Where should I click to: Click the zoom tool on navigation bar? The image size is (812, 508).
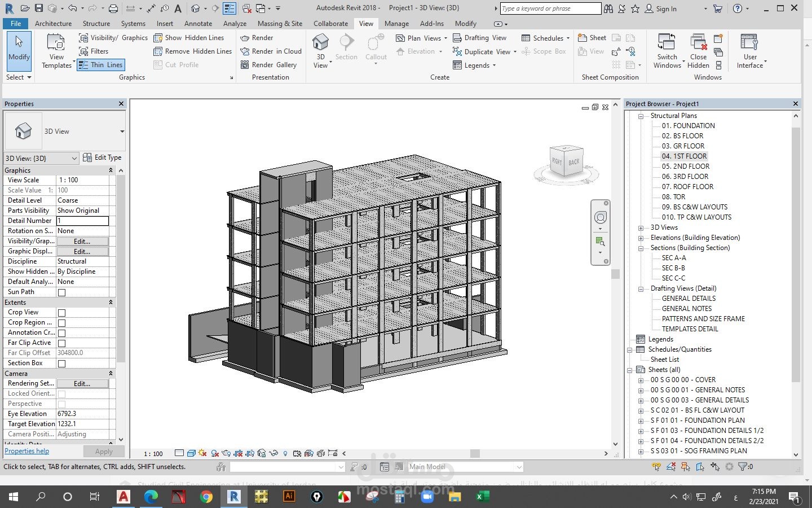[x=601, y=242]
